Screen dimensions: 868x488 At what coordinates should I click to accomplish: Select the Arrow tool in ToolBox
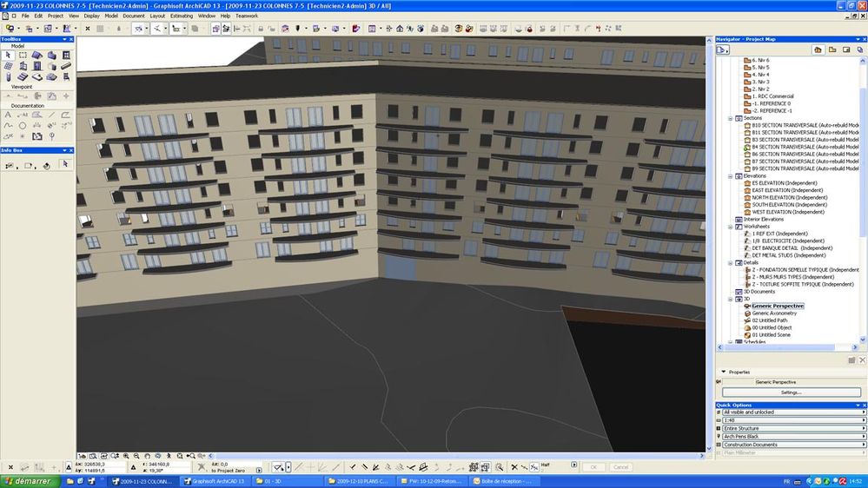click(9, 56)
